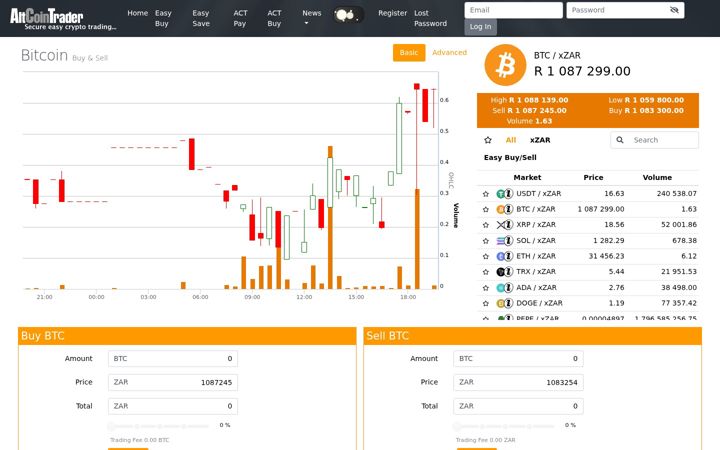Open Easy Buy menu item

click(x=163, y=18)
